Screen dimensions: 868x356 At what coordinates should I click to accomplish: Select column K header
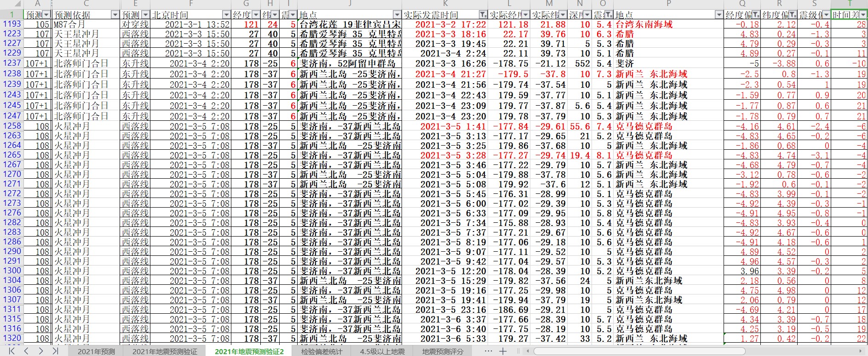coord(445,4)
